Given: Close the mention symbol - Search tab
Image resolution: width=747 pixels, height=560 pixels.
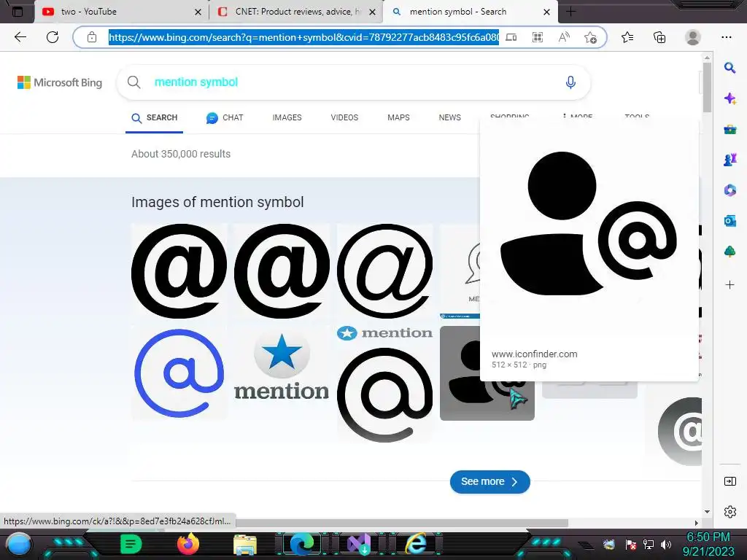Looking at the screenshot, I should point(547,12).
